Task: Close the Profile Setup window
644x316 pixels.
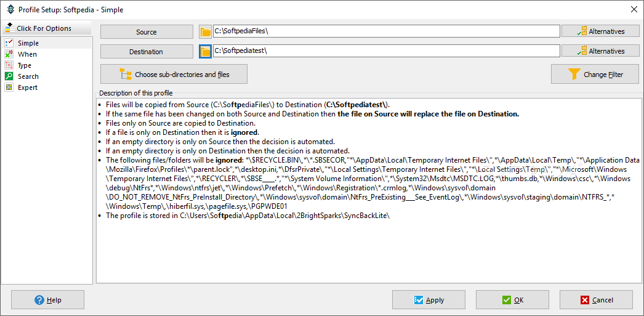Action: point(634,9)
